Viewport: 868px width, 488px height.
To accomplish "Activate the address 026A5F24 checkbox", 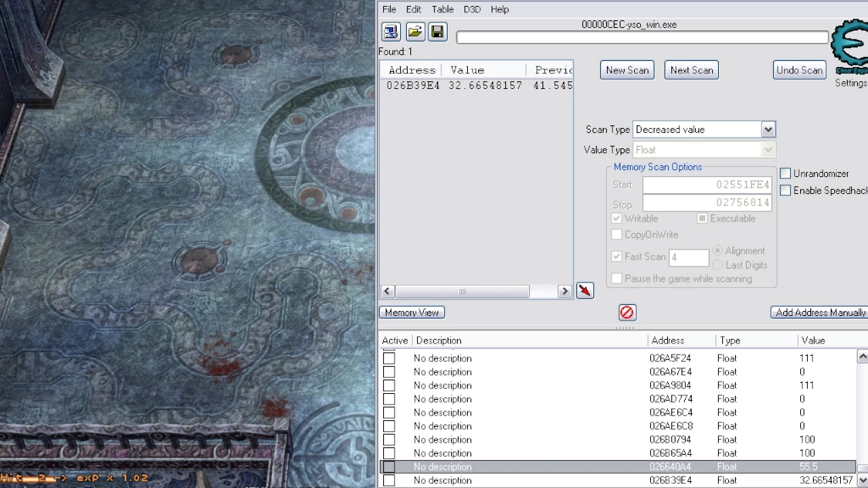I will (x=389, y=358).
